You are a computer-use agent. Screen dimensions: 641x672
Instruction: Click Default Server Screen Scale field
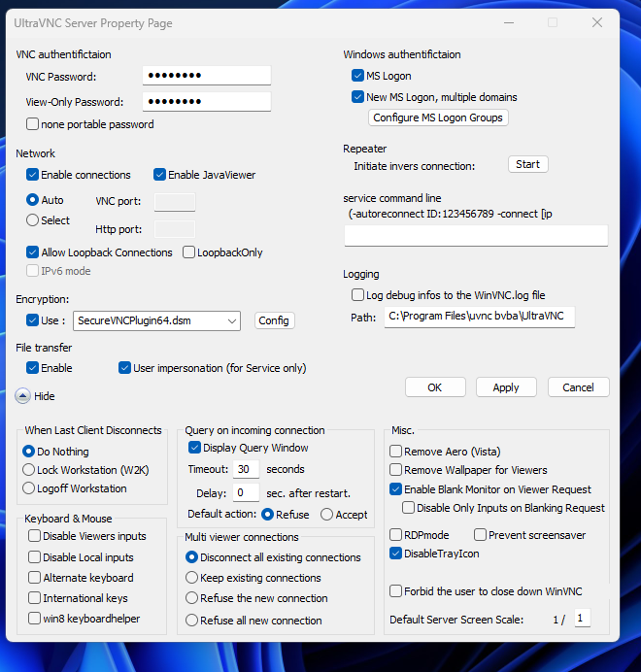coord(583,619)
